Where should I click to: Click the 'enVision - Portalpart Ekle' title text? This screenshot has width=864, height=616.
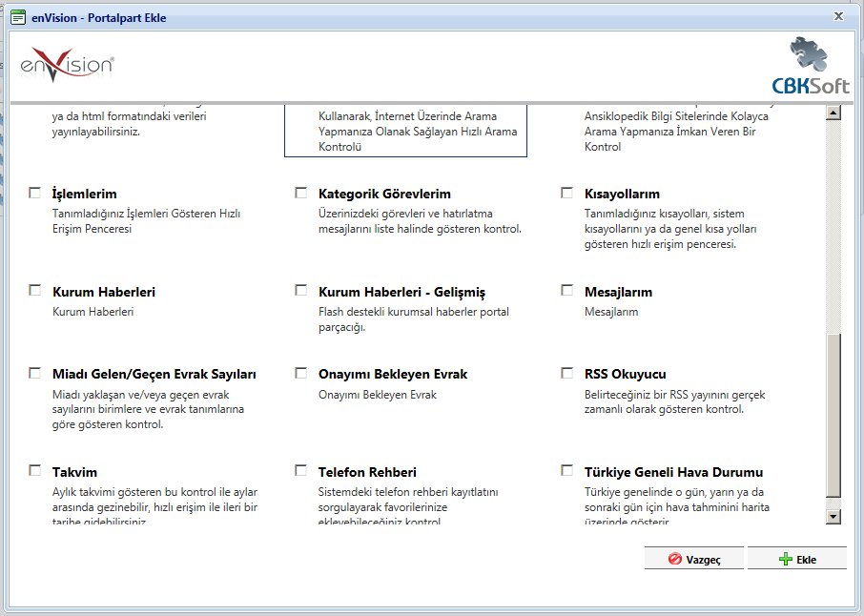click(98, 17)
